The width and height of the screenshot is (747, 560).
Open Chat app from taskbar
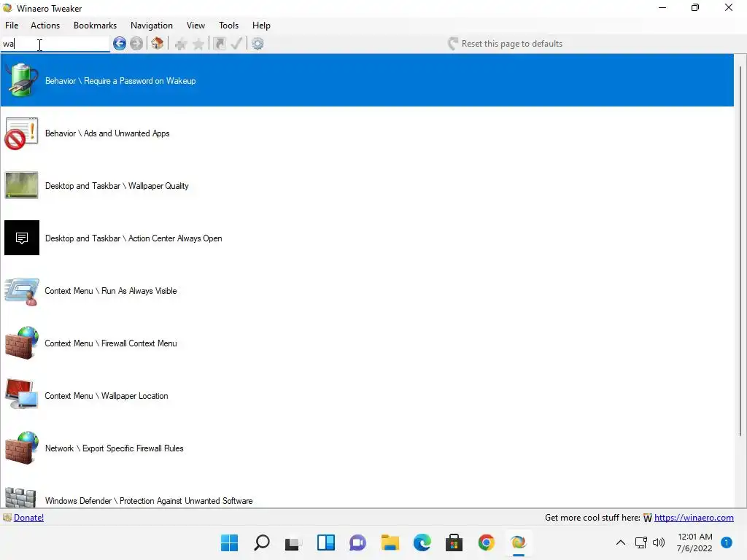[357, 542]
